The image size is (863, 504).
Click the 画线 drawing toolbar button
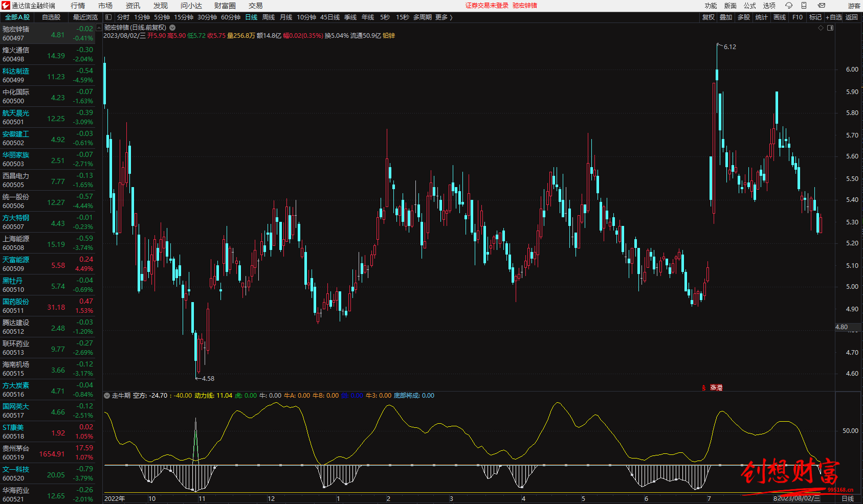[x=780, y=17]
